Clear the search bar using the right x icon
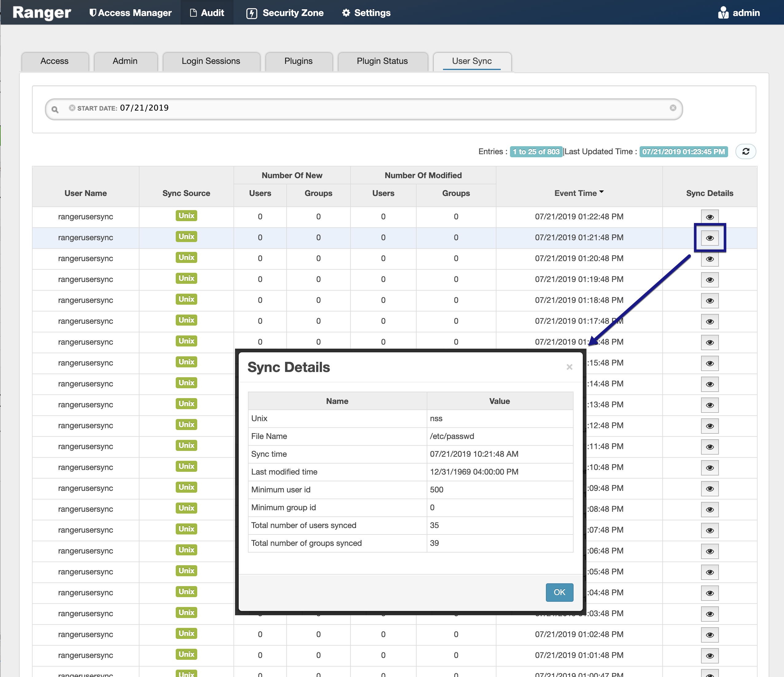 pos(673,108)
